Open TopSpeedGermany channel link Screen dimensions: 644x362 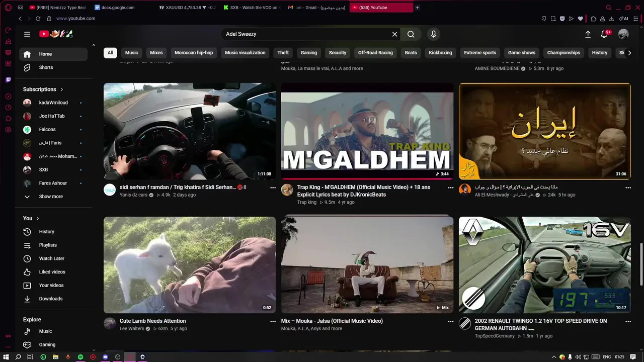(x=495, y=336)
